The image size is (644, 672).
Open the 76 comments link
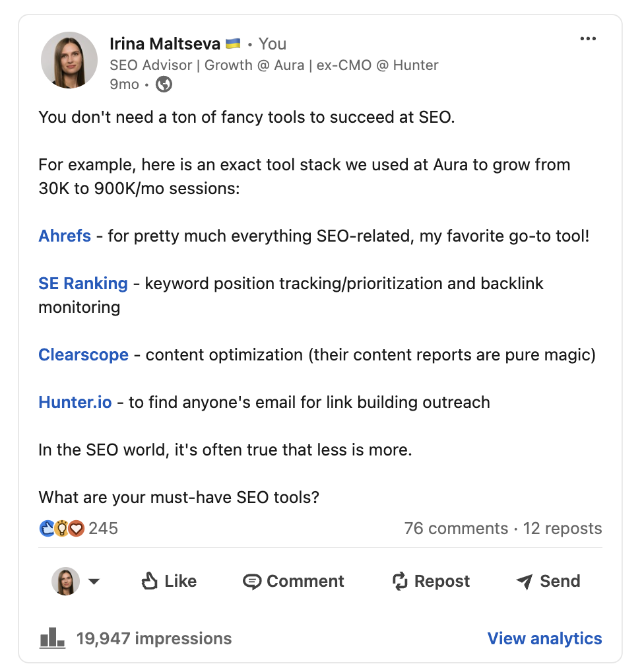click(456, 529)
